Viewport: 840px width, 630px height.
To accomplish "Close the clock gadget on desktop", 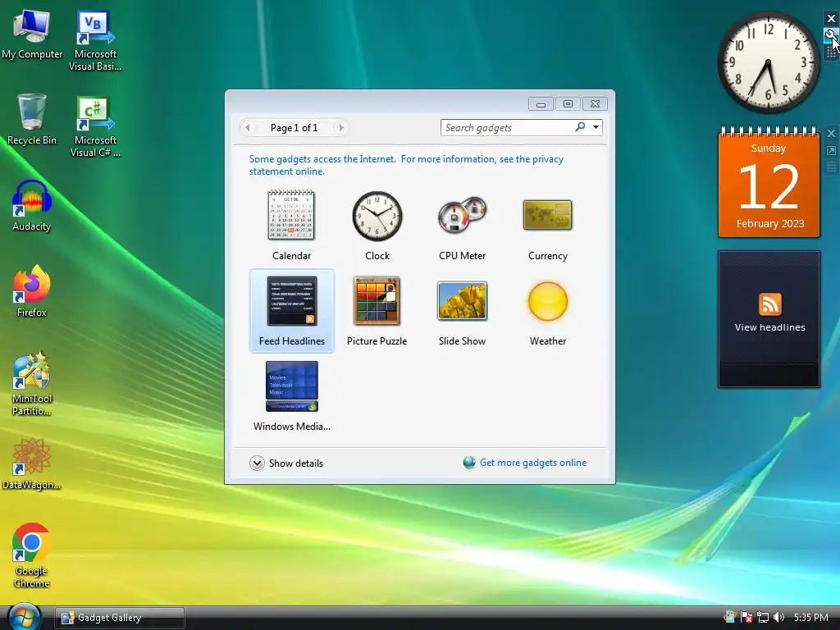I will (x=831, y=19).
